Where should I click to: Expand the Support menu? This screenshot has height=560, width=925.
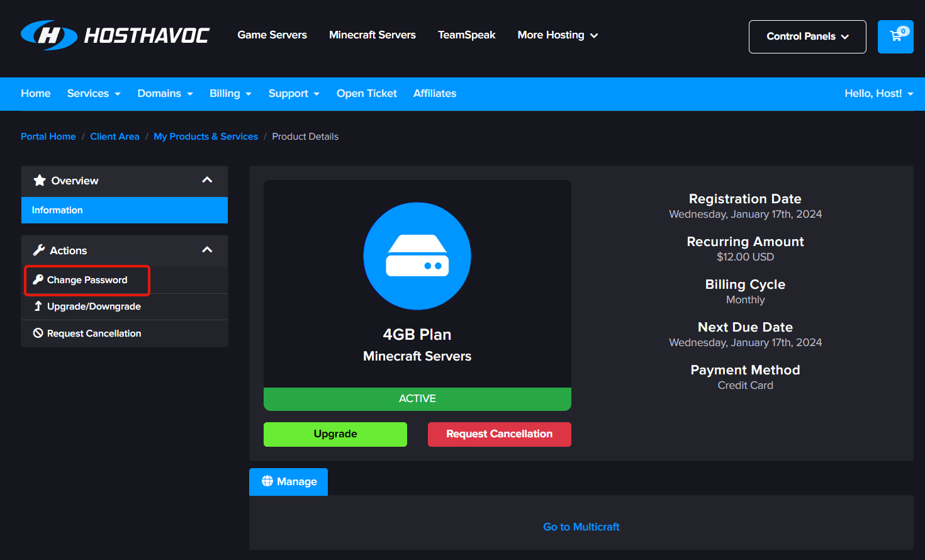click(x=294, y=94)
